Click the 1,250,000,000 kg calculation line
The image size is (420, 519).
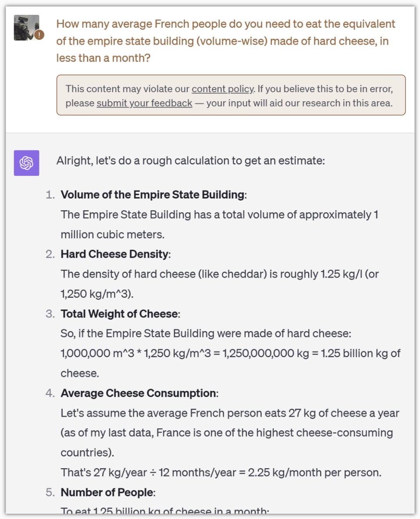pyautogui.click(x=230, y=353)
